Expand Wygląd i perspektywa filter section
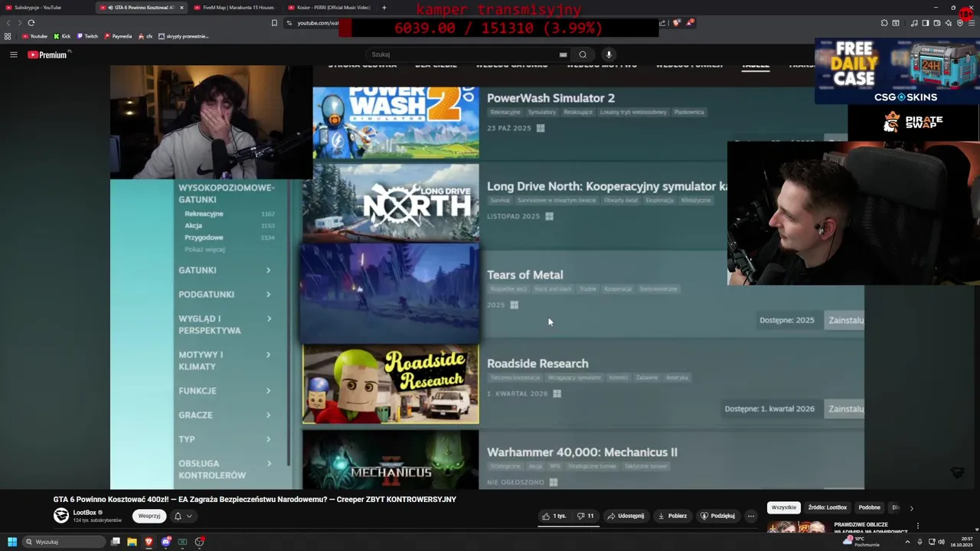The image size is (980, 551). tap(225, 324)
